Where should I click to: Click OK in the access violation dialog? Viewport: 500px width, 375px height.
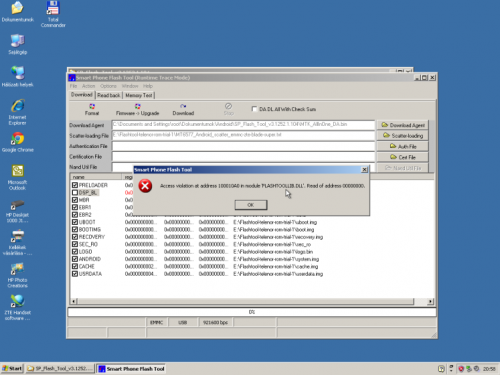[x=251, y=205]
